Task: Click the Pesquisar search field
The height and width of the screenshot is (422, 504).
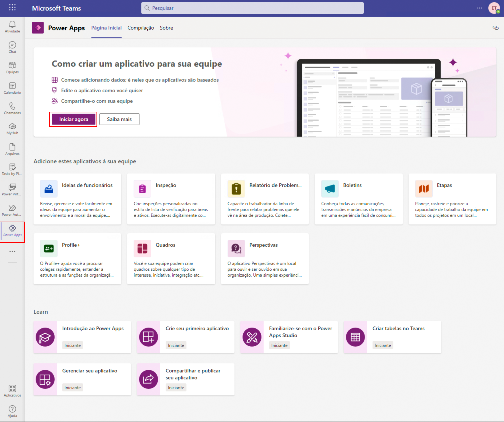Action: (252, 8)
